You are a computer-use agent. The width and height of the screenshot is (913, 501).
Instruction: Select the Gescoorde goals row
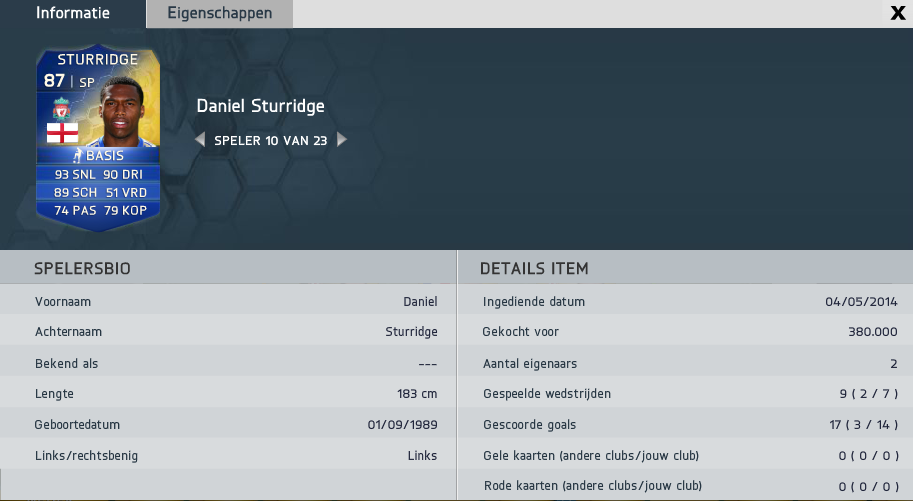point(685,425)
